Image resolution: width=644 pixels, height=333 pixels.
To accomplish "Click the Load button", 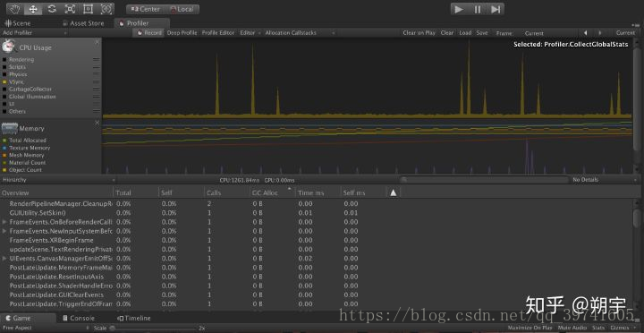I will [x=465, y=33].
